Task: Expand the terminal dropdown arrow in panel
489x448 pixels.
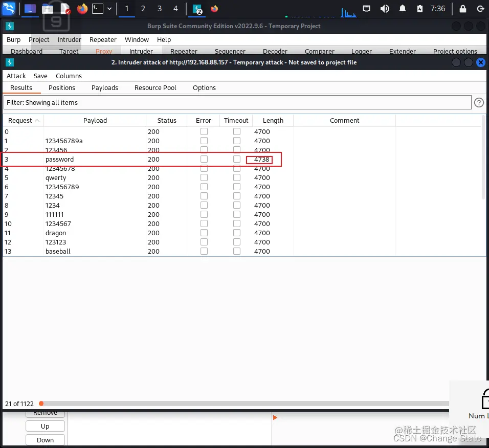Action: 109,9
